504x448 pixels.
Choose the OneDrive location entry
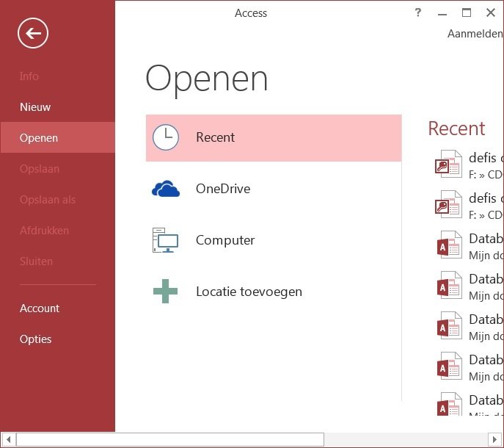(x=274, y=189)
